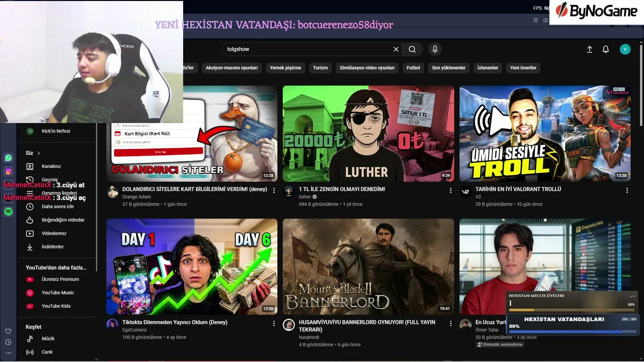Select the Yemek pişirme filter chip

pyautogui.click(x=285, y=68)
